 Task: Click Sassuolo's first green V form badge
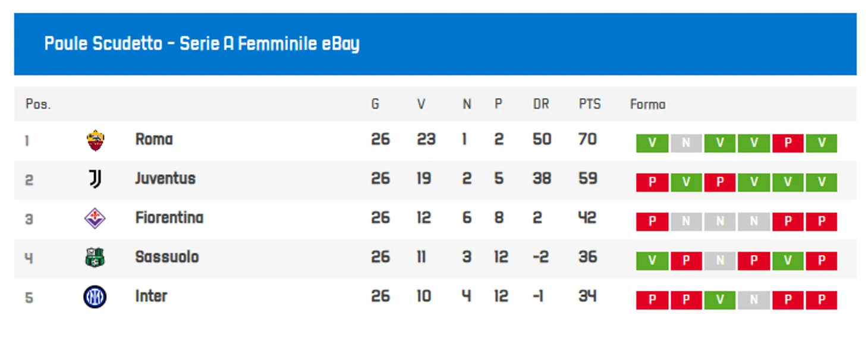pos(652,261)
